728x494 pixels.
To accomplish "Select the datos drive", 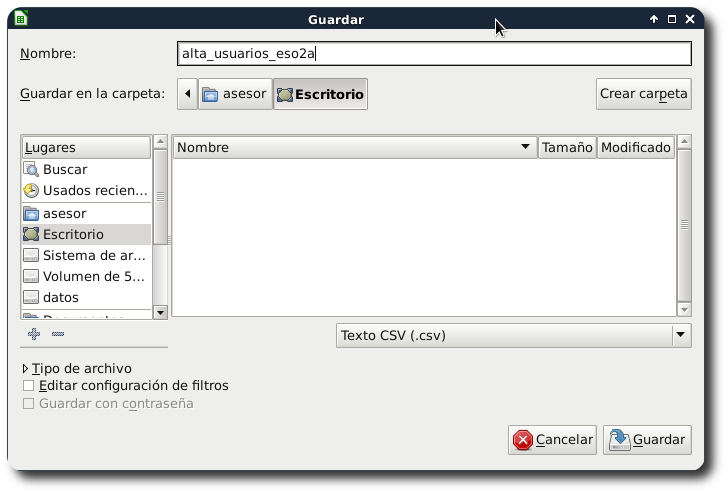I will point(86,297).
